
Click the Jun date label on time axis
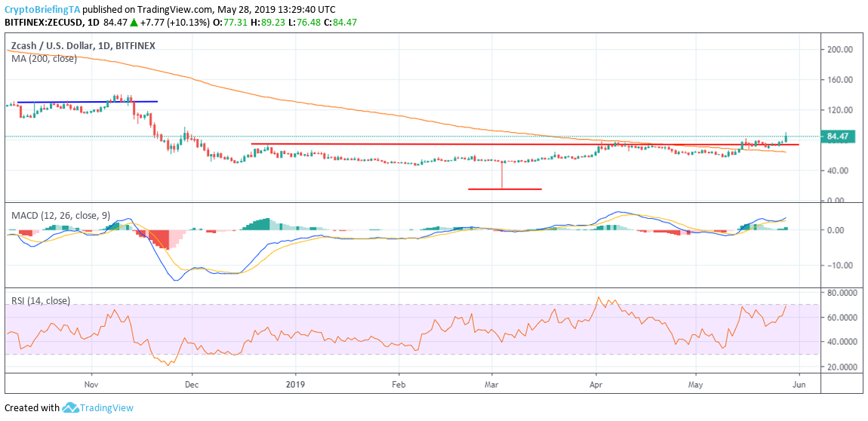[x=799, y=383]
